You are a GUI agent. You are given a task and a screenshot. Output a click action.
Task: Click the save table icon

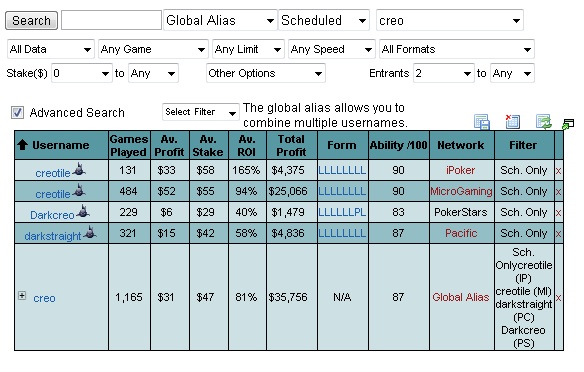click(x=482, y=122)
